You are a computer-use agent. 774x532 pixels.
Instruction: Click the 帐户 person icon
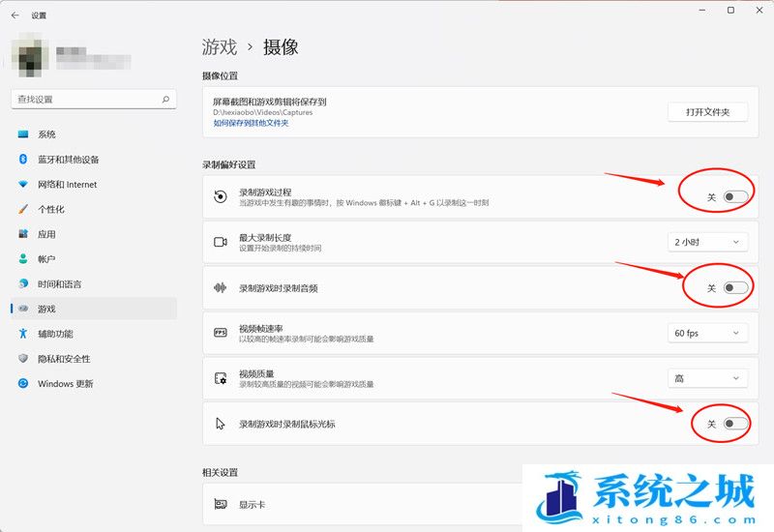tap(22, 258)
